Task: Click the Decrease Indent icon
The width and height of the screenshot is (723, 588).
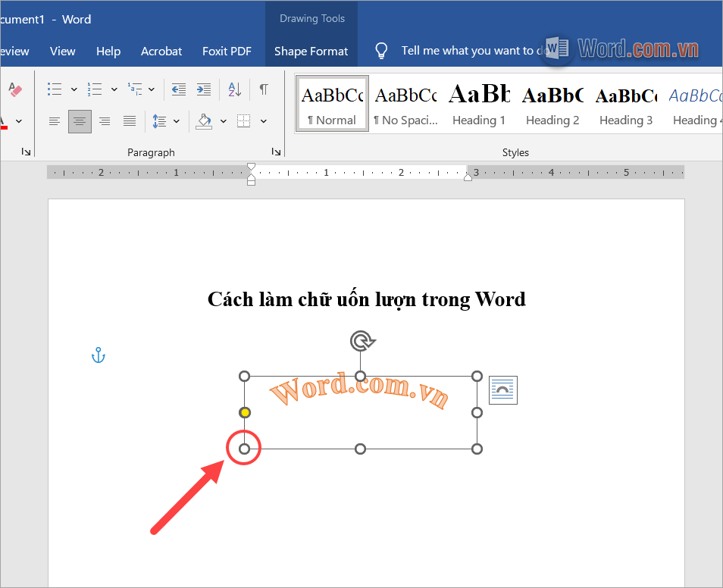Action: 178,89
